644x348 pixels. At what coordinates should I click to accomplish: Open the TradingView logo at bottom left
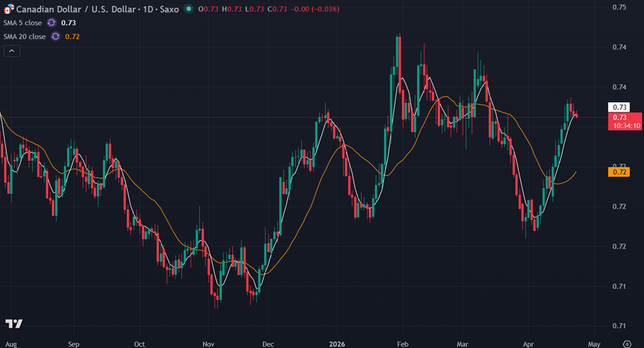click(14, 324)
